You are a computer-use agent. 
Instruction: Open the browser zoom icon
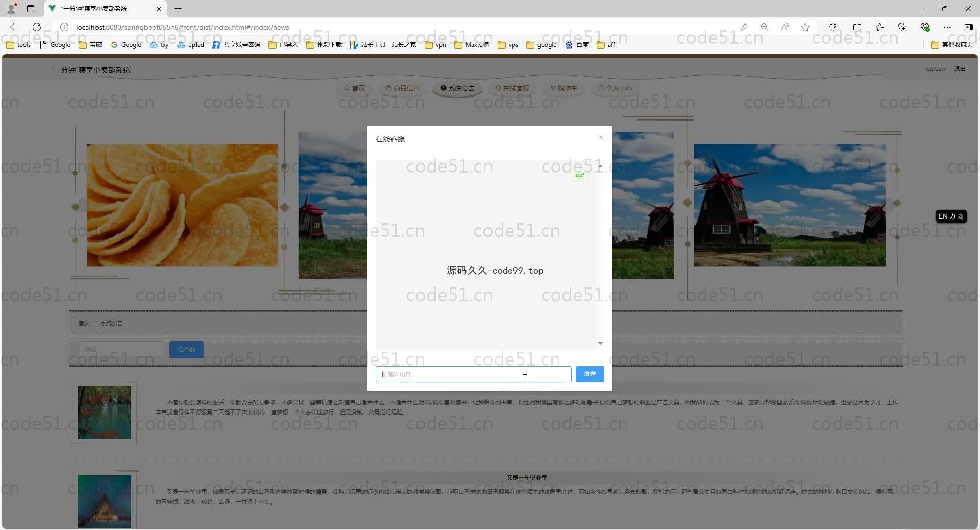pyautogui.click(x=764, y=27)
